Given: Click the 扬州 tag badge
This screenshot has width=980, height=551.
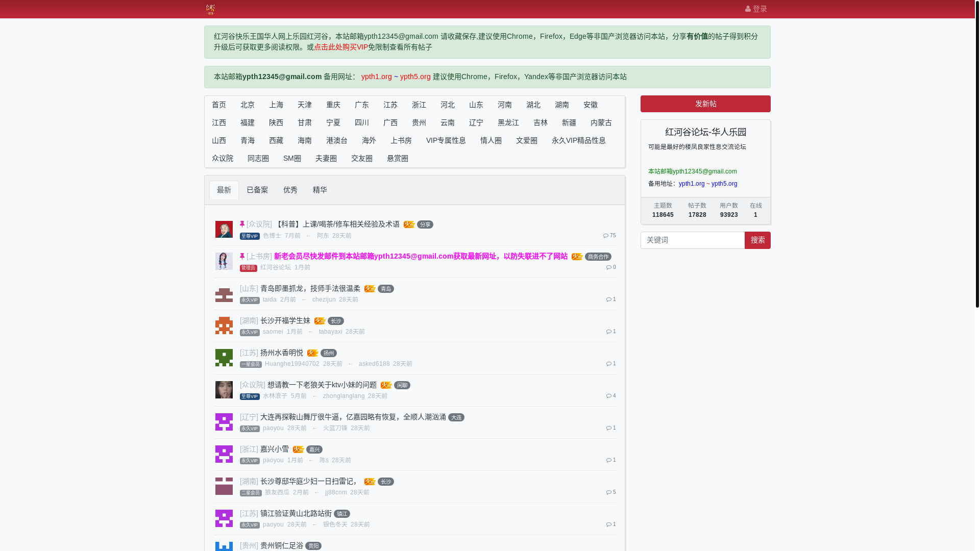Looking at the screenshot, I should point(329,353).
